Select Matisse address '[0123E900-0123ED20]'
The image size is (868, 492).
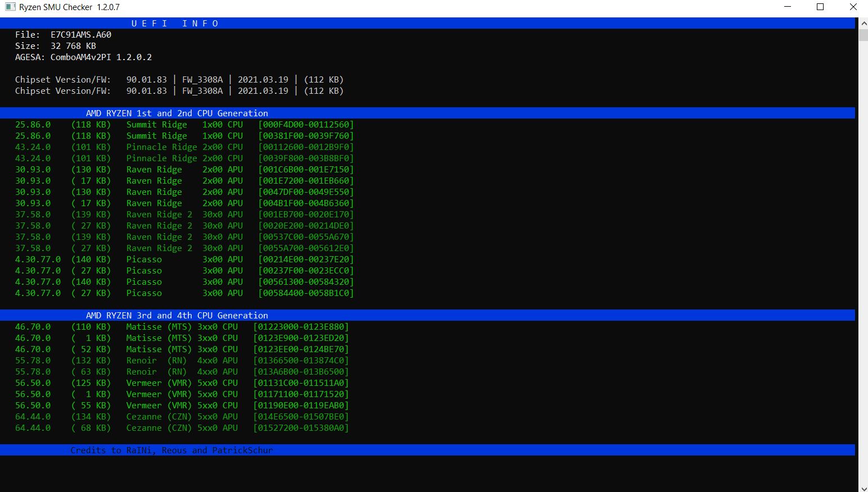point(301,338)
